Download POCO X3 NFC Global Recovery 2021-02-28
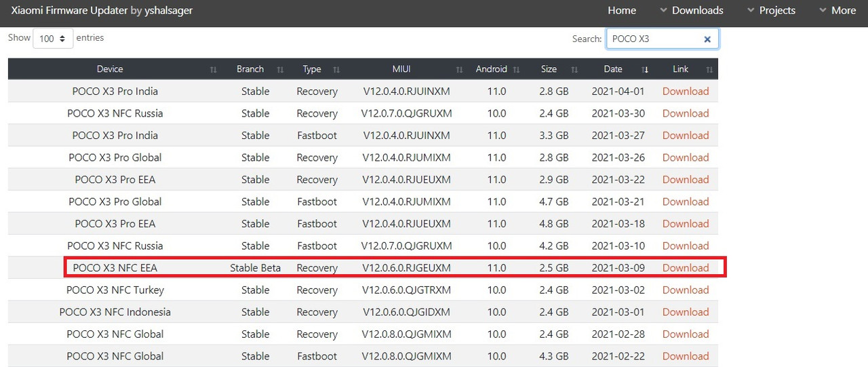 686,334
